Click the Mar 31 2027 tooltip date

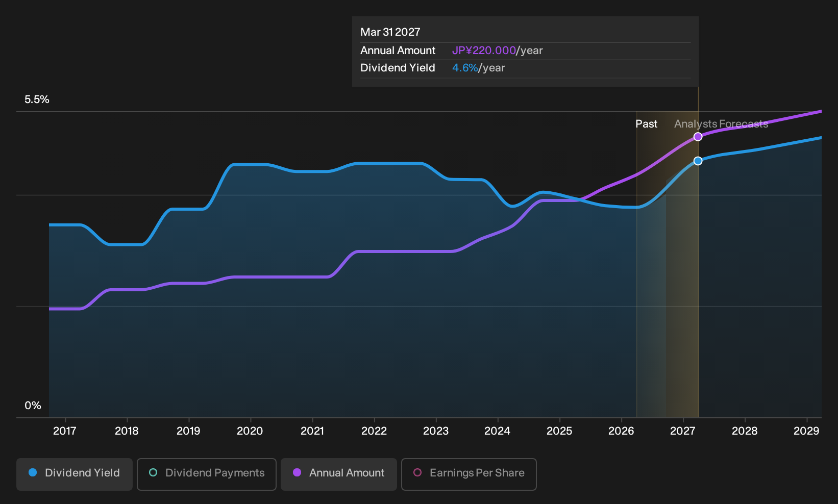(390, 32)
